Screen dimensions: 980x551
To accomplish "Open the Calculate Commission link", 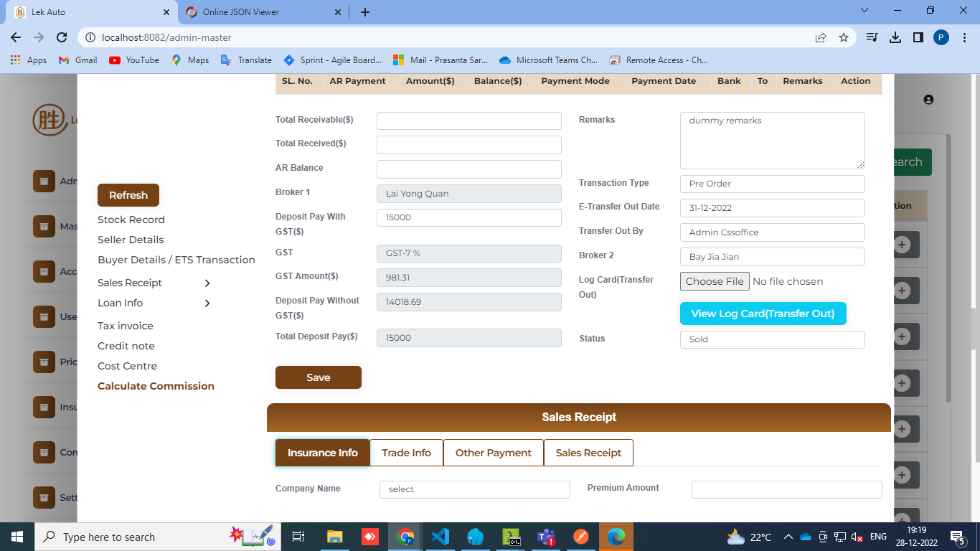I will (156, 386).
